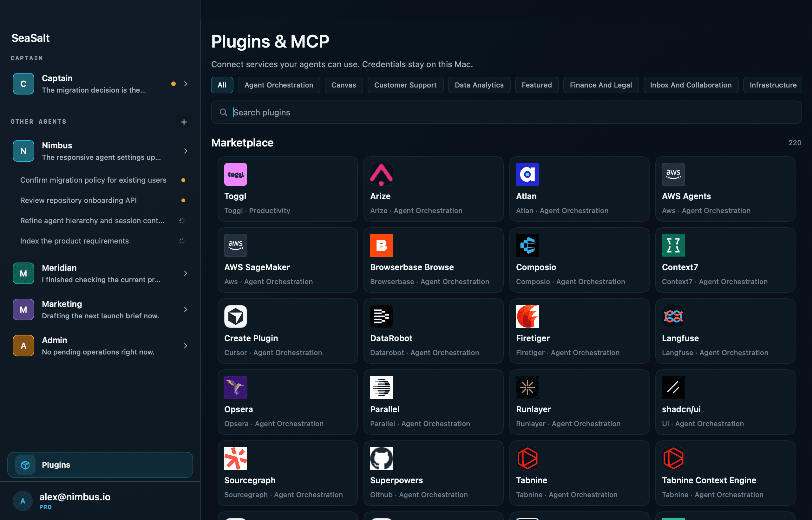Click the alex@nimbus.io user avatar

coord(23,501)
